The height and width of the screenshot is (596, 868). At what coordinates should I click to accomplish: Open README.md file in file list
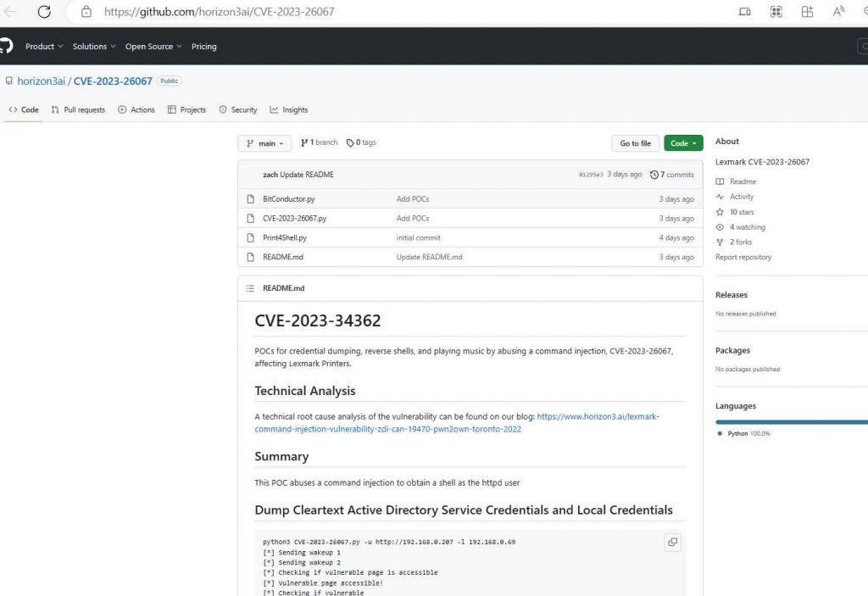(283, 257)
